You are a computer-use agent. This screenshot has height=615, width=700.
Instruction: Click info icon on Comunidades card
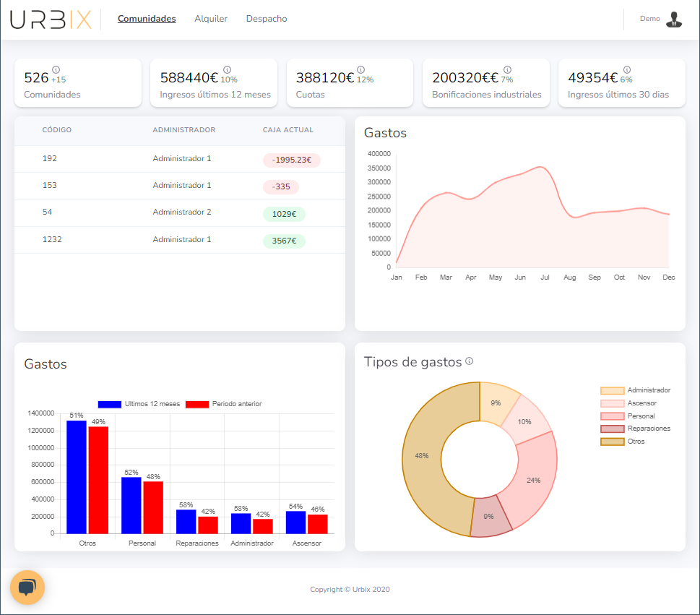click(56, 70)
